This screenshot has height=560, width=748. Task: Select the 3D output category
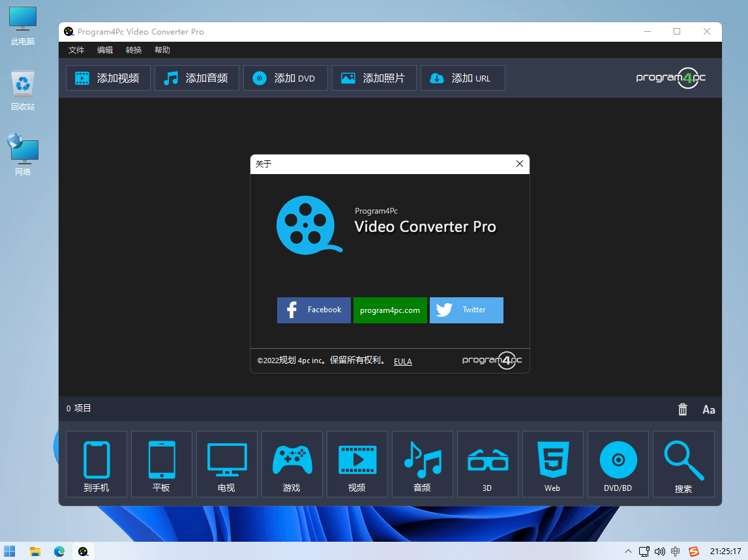[488, 464]
